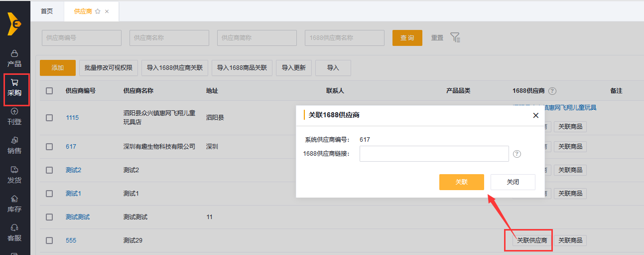This screenshot has width=644, height=255.
Task: Go to the 销售 sidebar module
Action: tap(14, 140)
